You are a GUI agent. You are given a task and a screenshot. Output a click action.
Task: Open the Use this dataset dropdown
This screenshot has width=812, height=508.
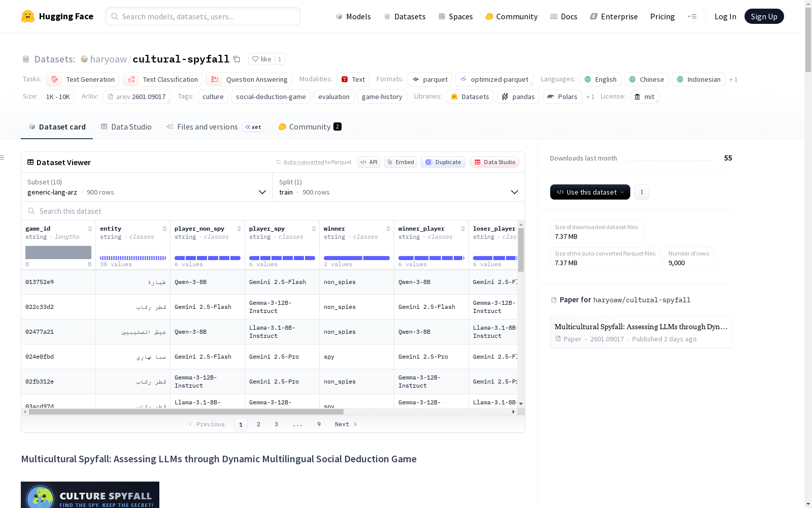tap(590, 192)
